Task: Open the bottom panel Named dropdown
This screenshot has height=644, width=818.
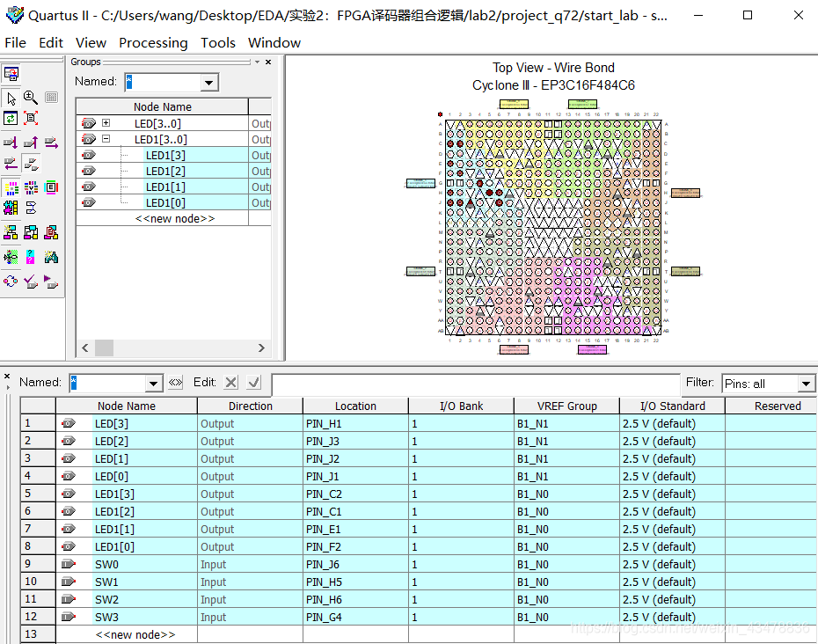Action: coord(153,384)
